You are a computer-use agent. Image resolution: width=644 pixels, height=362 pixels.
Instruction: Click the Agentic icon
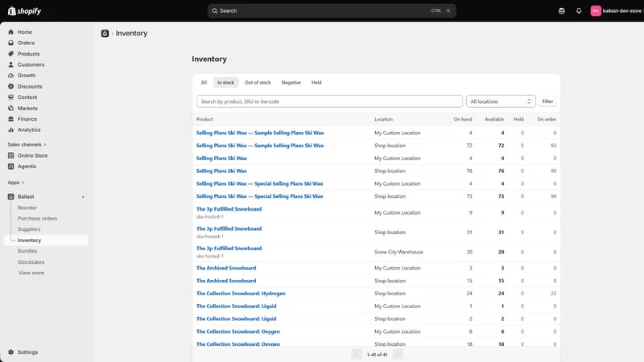11,167
